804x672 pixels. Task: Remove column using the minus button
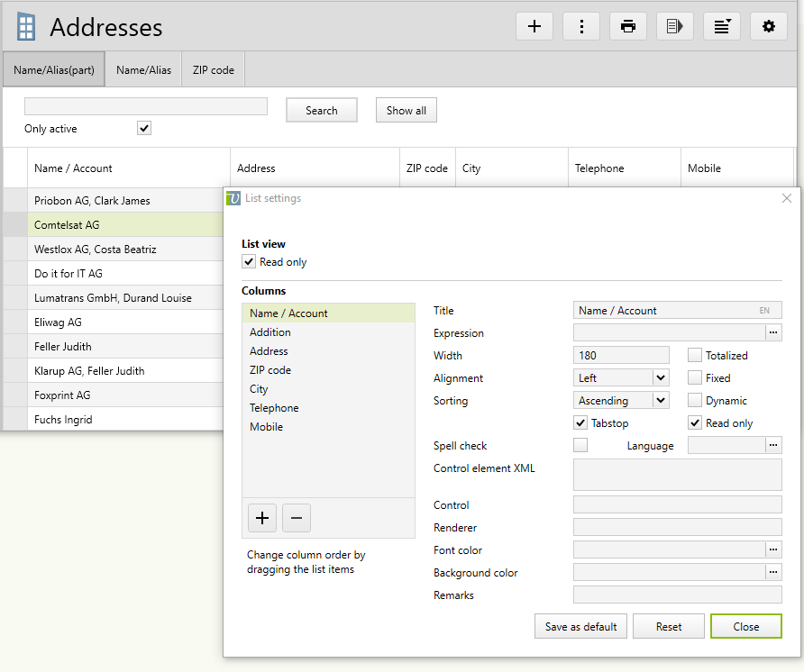[x=297, y=518]
